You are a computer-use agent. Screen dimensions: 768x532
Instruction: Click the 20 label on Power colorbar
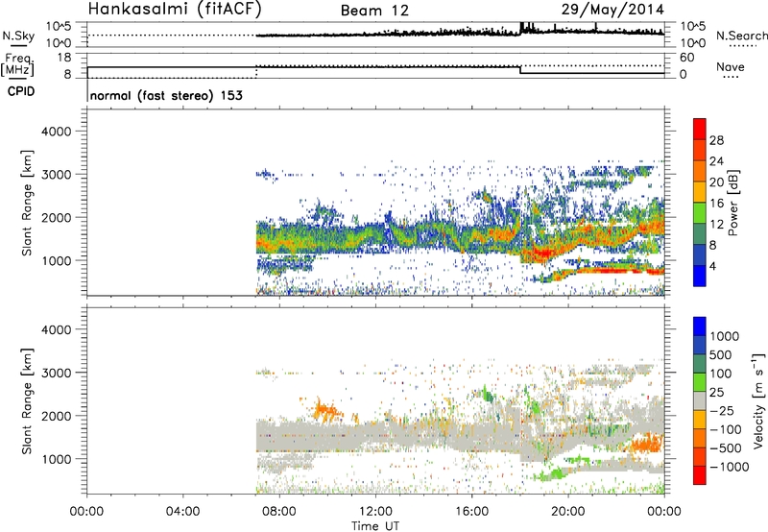click(x=716, y=182)
